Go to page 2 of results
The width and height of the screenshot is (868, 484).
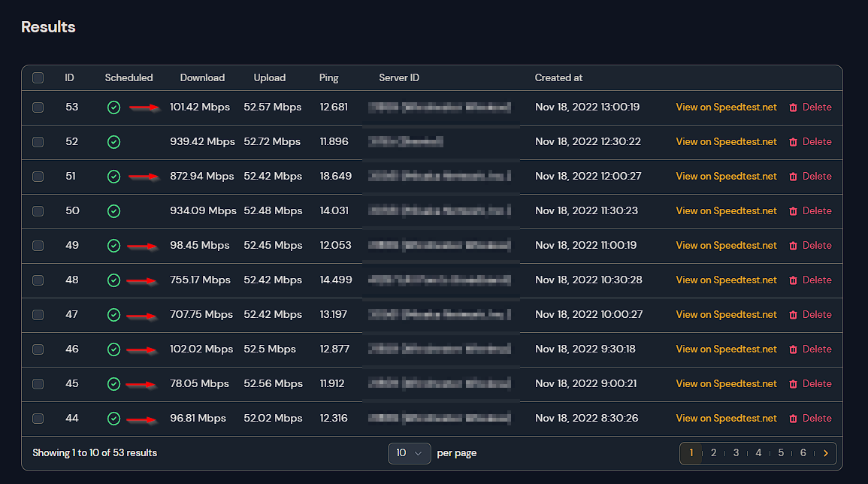coord(713,453)
